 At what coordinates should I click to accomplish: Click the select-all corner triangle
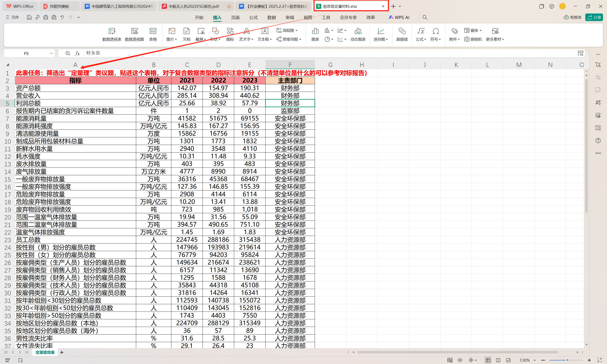(8, 65)
